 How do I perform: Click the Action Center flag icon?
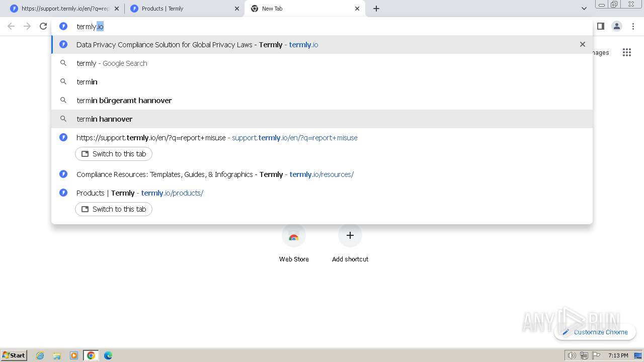click(x=596, y=355)
